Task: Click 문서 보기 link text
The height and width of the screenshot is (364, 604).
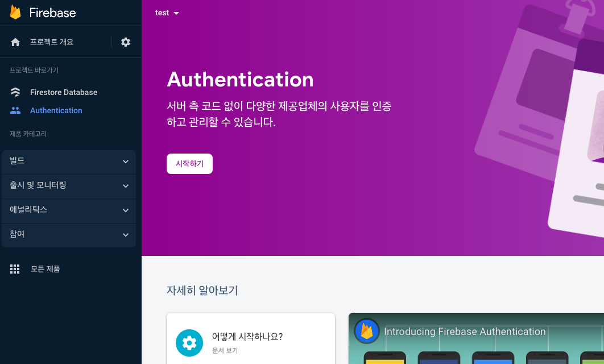Action: (x=225, y=350)
